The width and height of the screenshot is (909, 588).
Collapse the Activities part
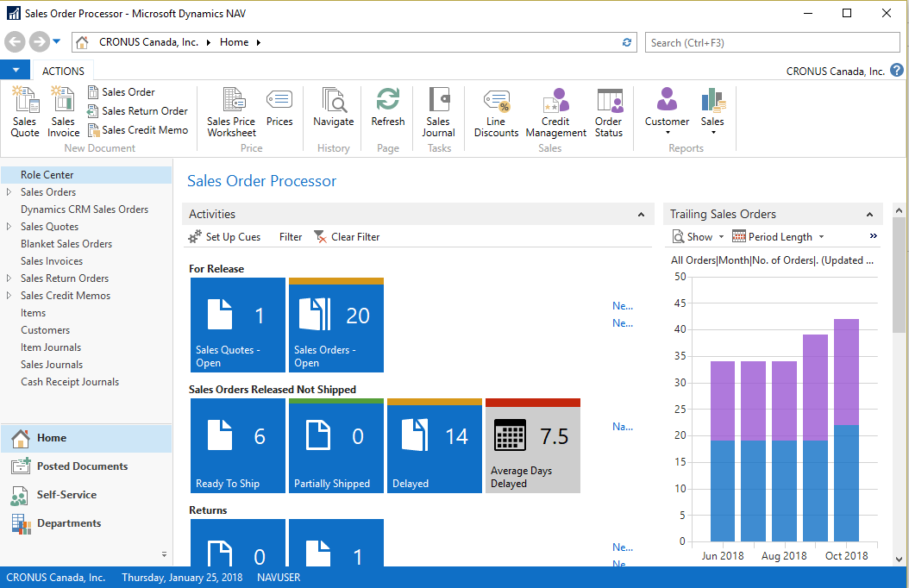coord(641,215)
